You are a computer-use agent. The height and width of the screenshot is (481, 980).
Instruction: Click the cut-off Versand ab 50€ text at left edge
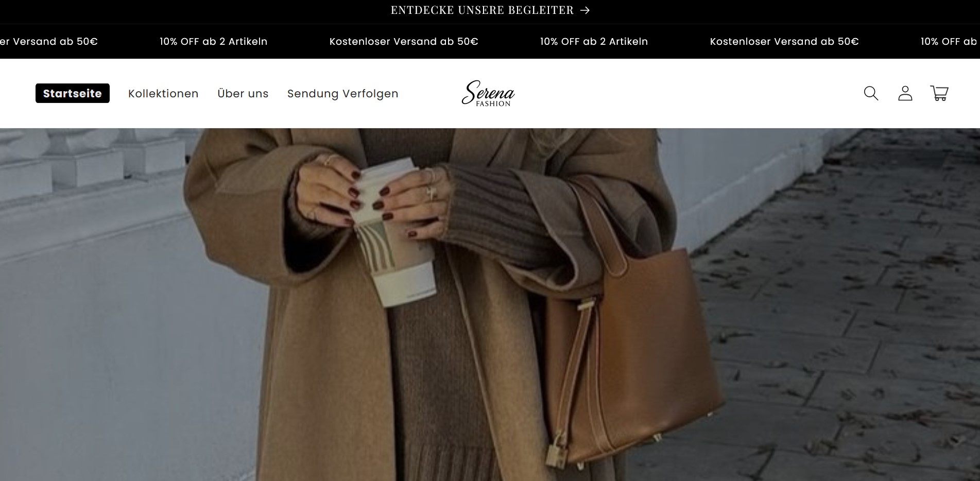tap(49, 41)
